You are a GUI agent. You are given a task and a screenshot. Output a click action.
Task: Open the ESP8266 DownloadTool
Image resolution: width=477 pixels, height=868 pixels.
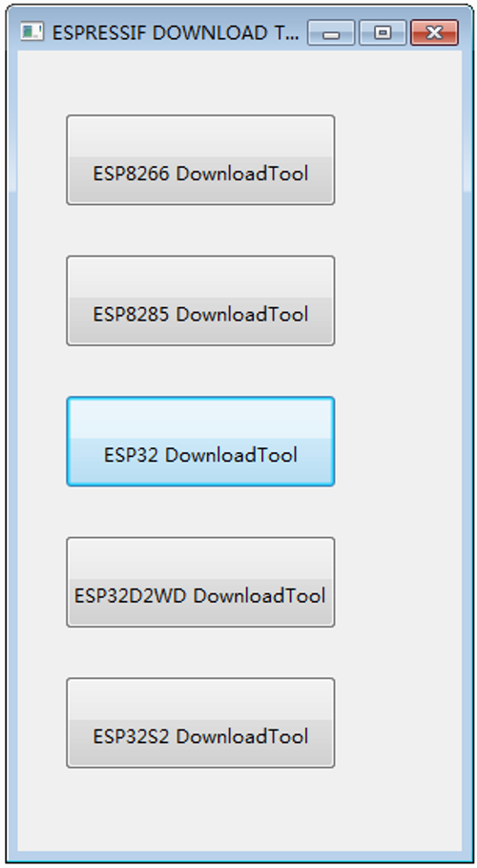pos(200,160)
